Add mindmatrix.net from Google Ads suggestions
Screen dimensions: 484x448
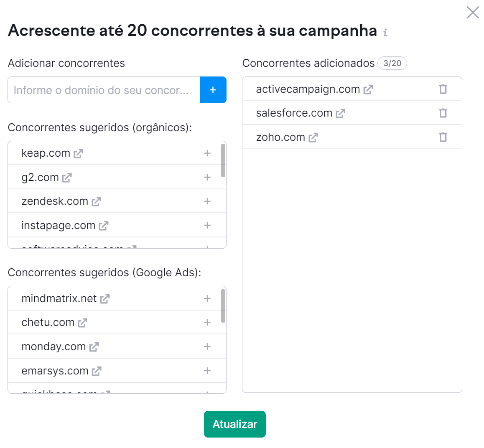click(x=207, y=298)
